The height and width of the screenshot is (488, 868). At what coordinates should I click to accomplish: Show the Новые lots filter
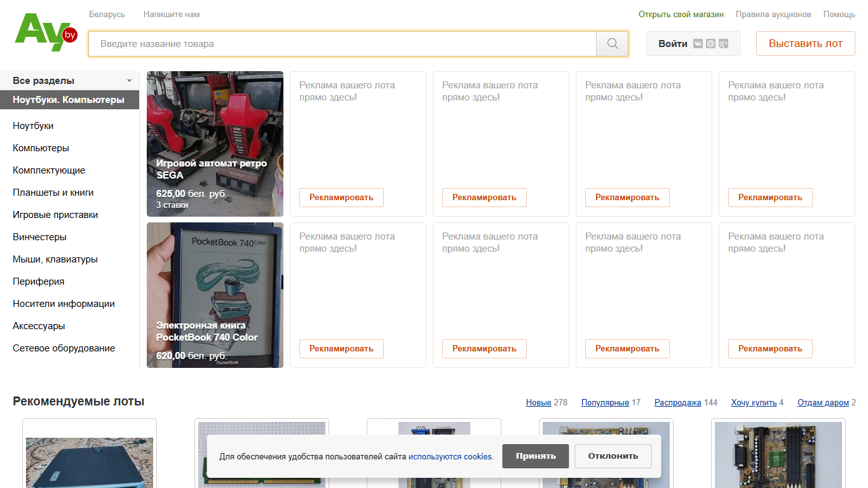coord(539,403)
